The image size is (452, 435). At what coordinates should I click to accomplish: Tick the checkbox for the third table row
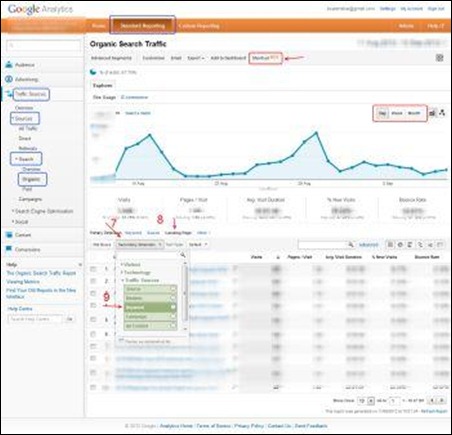point(93,294)
